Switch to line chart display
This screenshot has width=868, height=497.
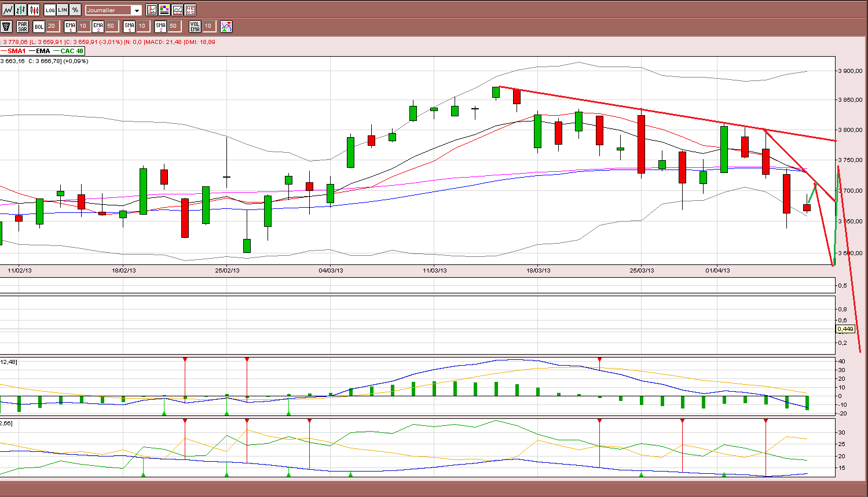(7, 10)
